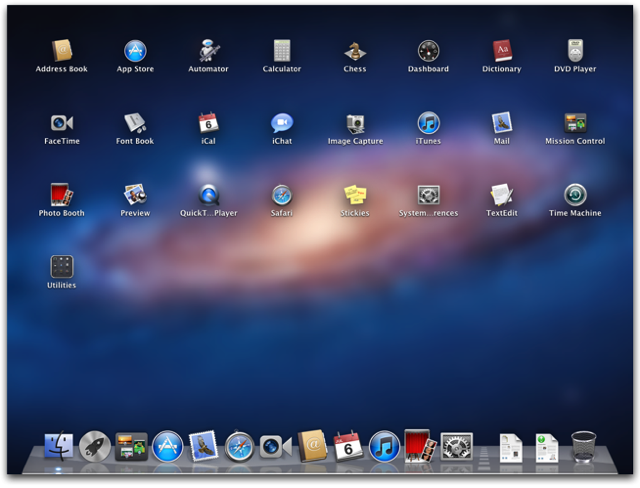Start the Chess game
The image size is (640, 488).
click(355, 51)
